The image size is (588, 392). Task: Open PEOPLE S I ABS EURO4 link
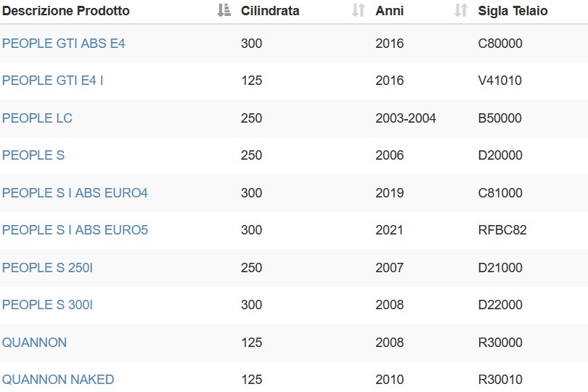(x=75, y=193)
